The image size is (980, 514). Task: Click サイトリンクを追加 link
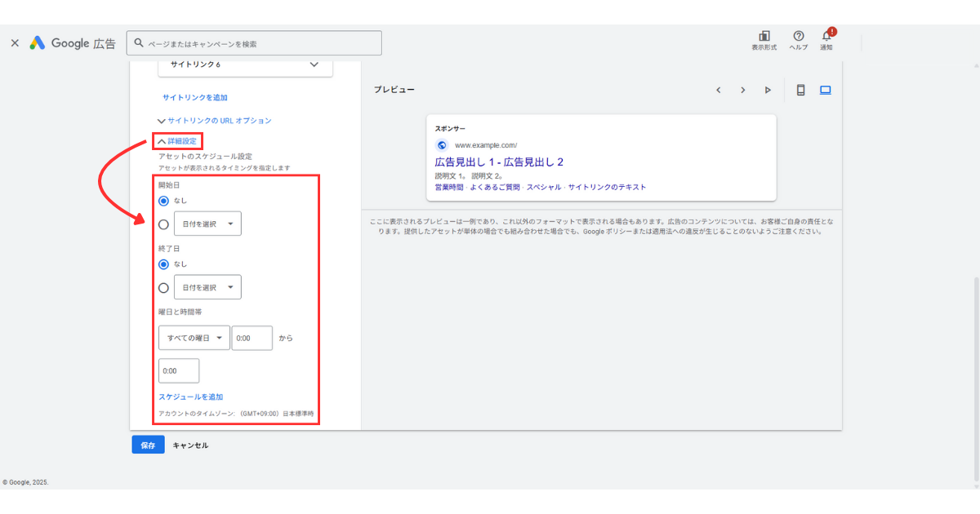coord(195,98)
